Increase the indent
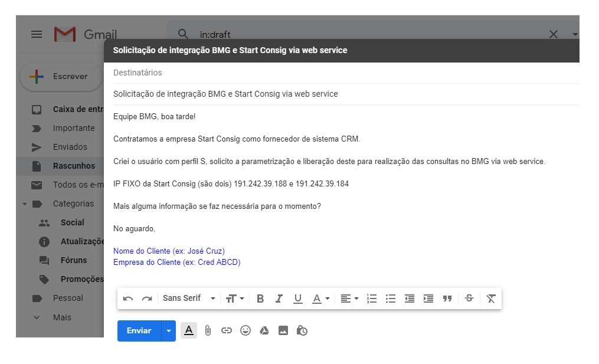The width and height of the screenshot is (599, 364). 428,299
